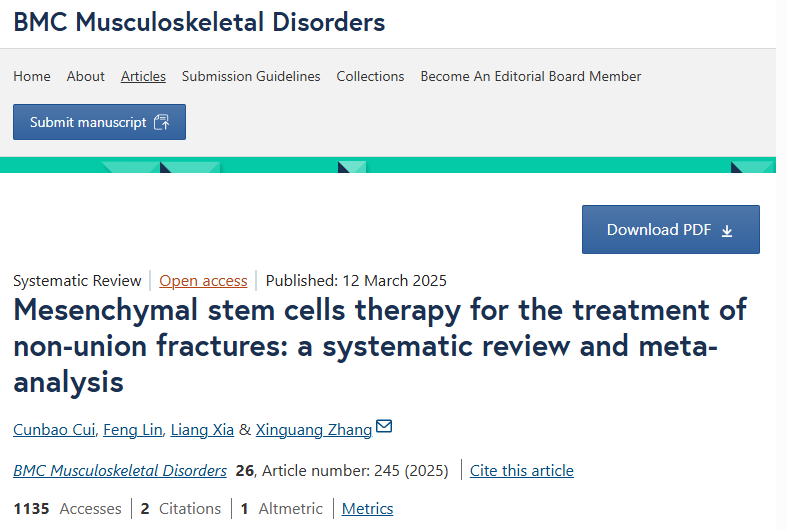The image size is (787, 530).
Task: Click the BMC Musculoskeletal Disorders header title
Action: [x=199, y=22]
